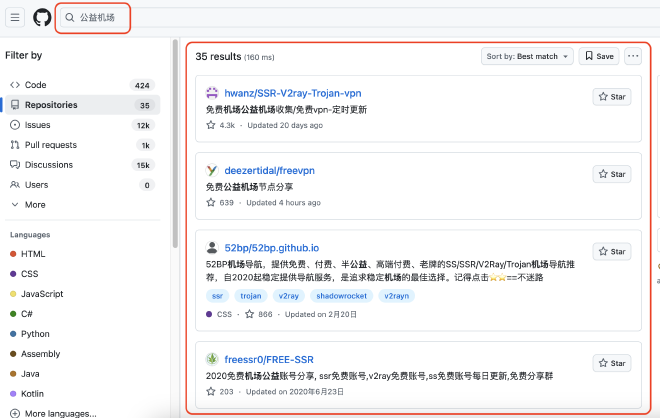Screen dimensions: 660x418
Task: Click the sidebar vertical scrollbar
Action: (175, 143)
